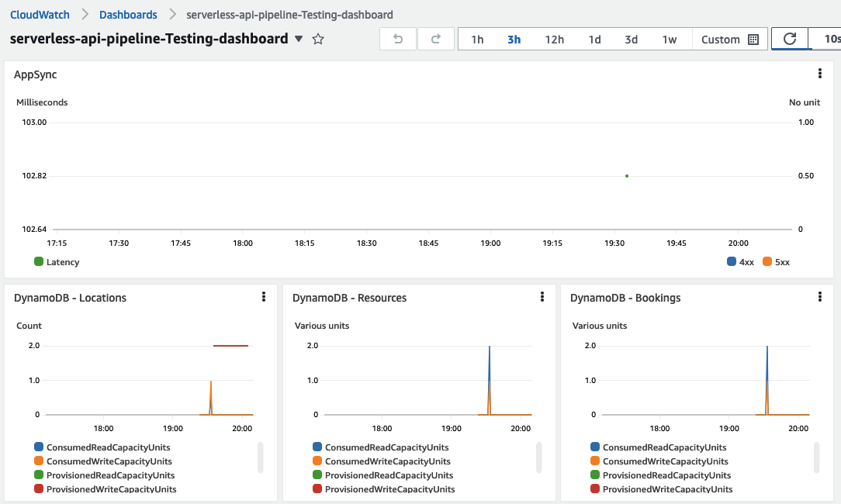This screenshot has height=504, width=841.
Task: Click the serverless-api-pipeline-Testing-dashboard breadcrumb text
Action: coord(289,15)
